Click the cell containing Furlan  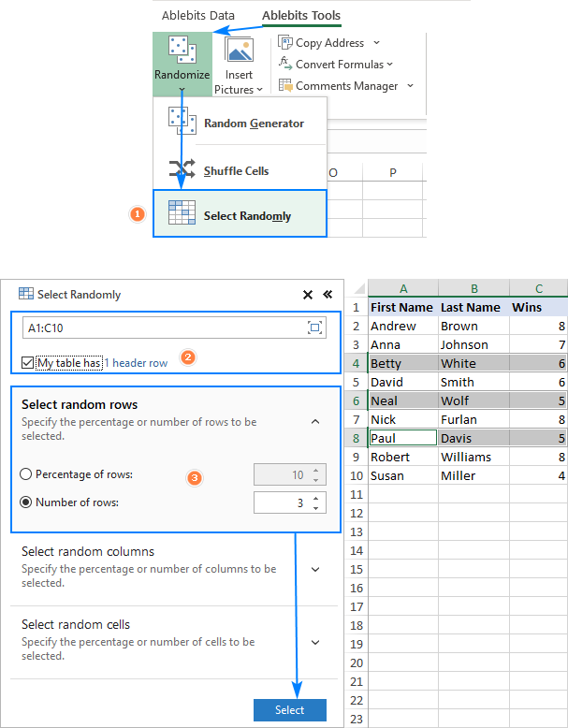point(473,419)
